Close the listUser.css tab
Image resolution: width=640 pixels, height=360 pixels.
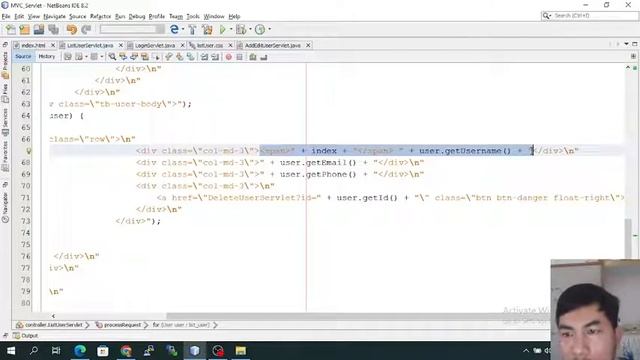point(230,45)
